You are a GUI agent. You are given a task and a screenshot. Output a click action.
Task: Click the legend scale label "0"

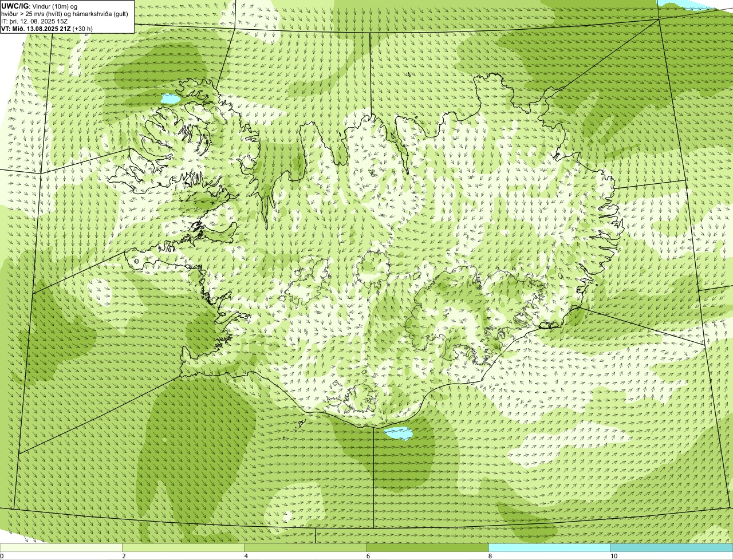[x=2, y=556]
